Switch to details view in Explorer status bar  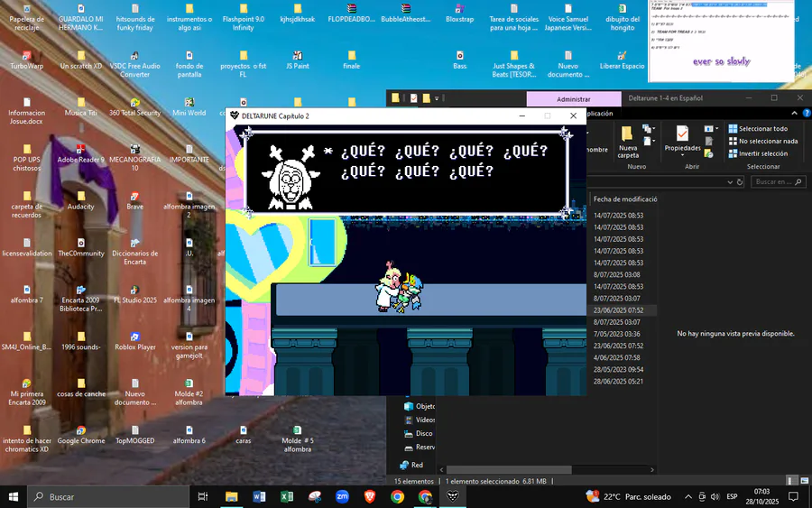(x=793, y=481)
